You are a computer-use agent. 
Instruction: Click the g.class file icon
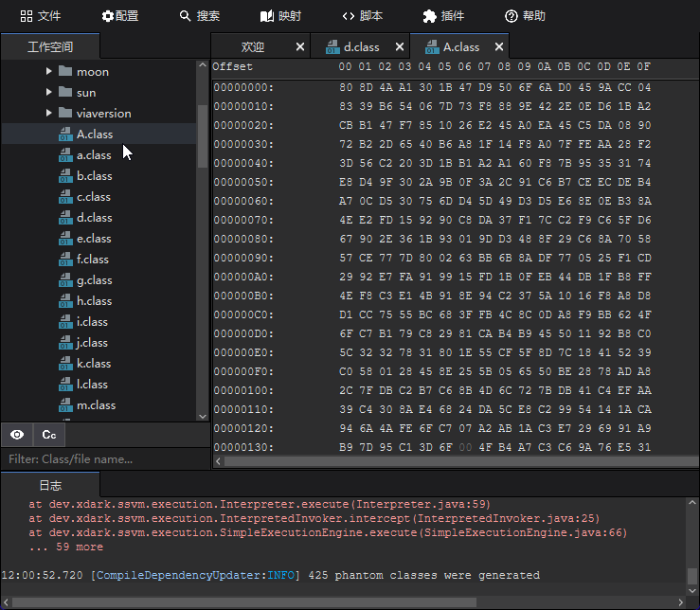65,280
